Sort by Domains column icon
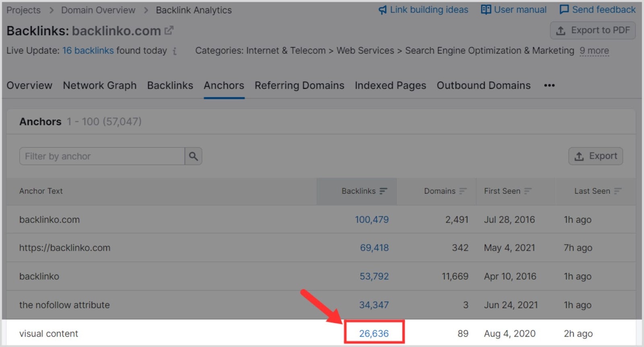 [463, 191]
